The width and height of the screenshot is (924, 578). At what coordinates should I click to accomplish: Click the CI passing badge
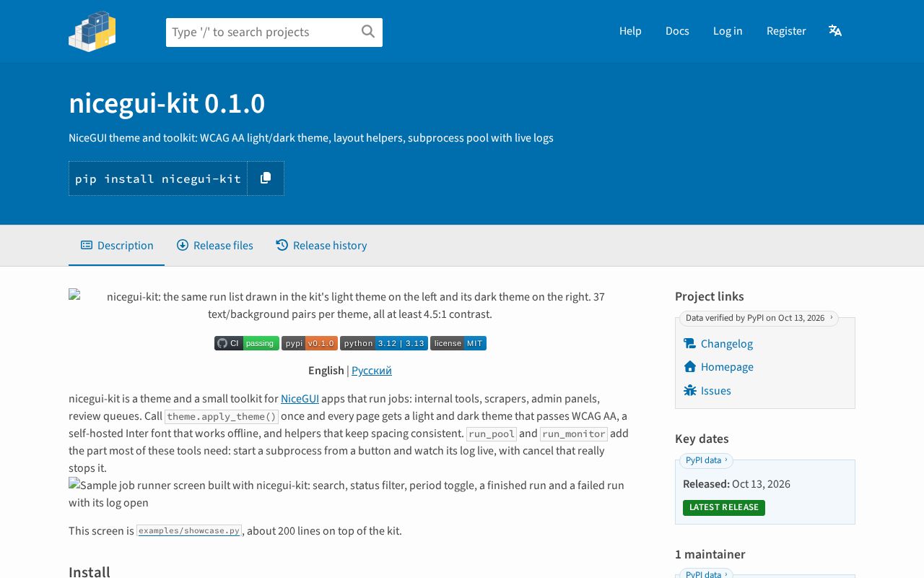(x=247, y=343)
